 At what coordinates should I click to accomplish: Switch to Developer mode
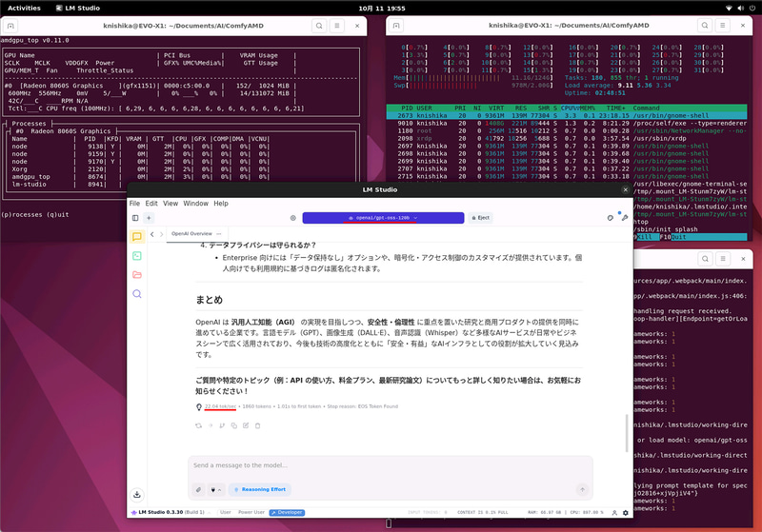click(287, 512)
